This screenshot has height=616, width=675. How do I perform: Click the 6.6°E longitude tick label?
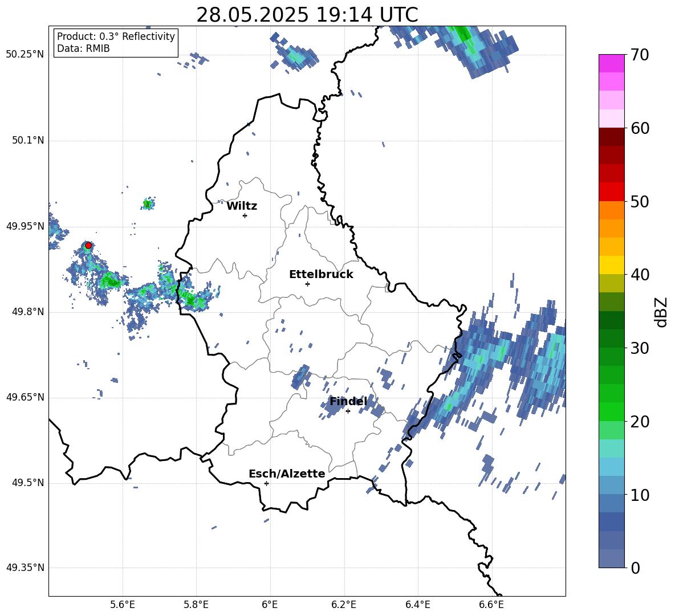click(491, 605)
